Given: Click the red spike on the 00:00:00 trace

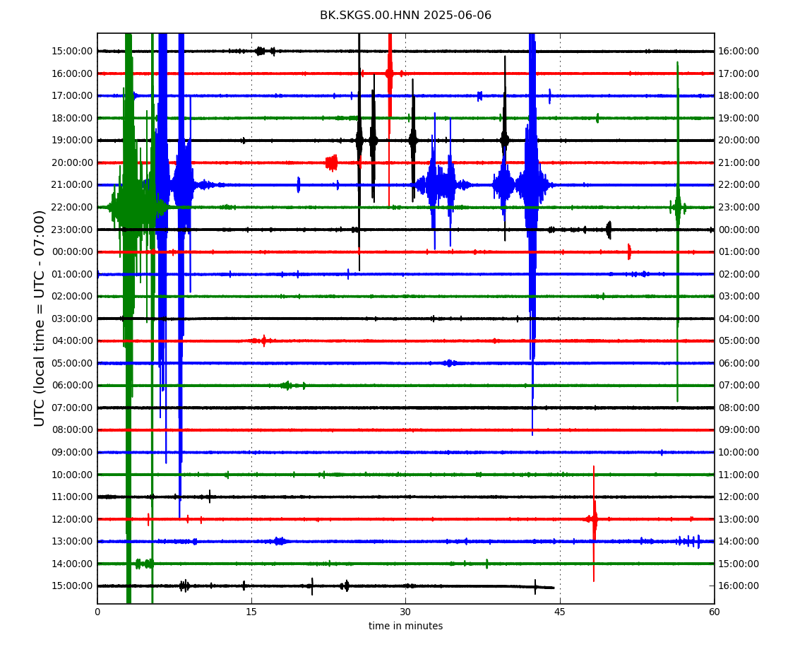Looking at the screenshot, I should pos(629,252).
